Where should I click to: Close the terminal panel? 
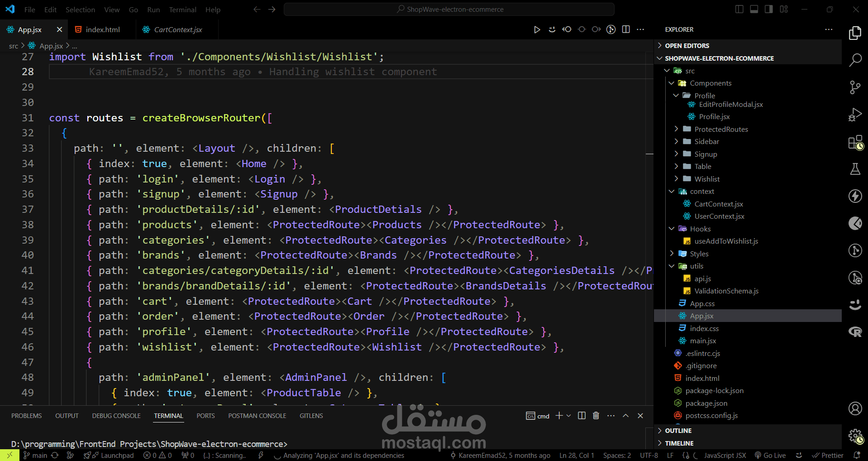pos(640,416)
